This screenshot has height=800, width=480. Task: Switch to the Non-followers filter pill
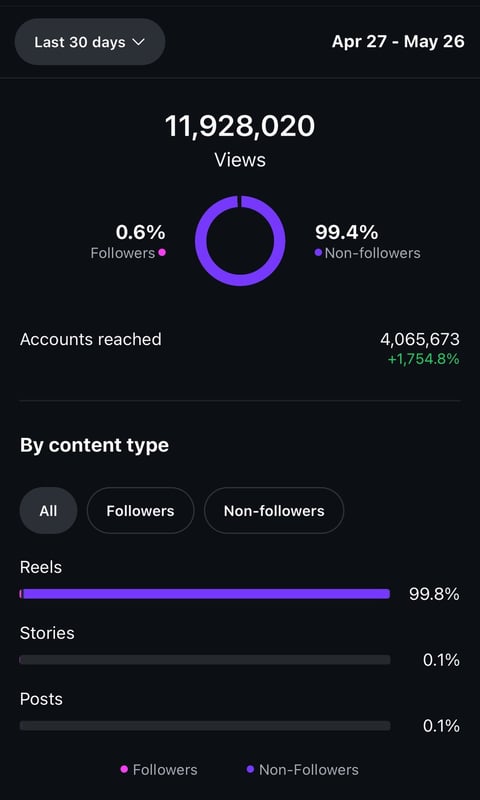coord(274,511)
